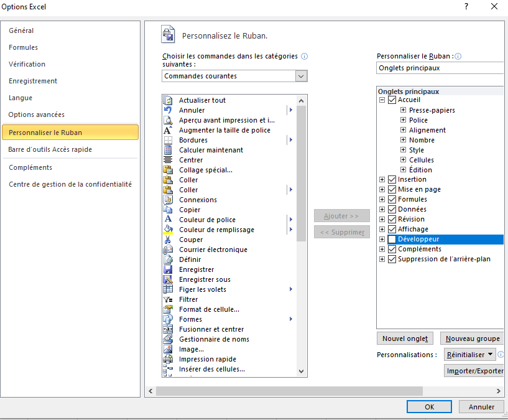Click the Copier pages icon

coord(167,210)
